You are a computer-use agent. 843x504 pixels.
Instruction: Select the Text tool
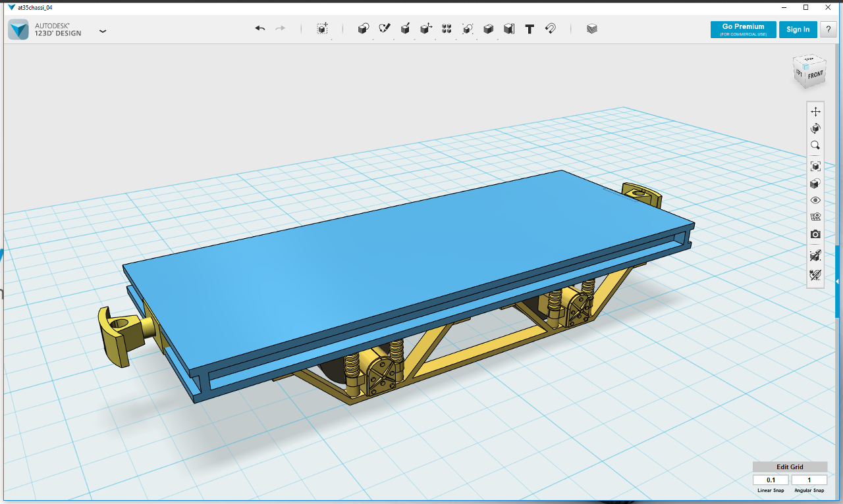[530, 29]
